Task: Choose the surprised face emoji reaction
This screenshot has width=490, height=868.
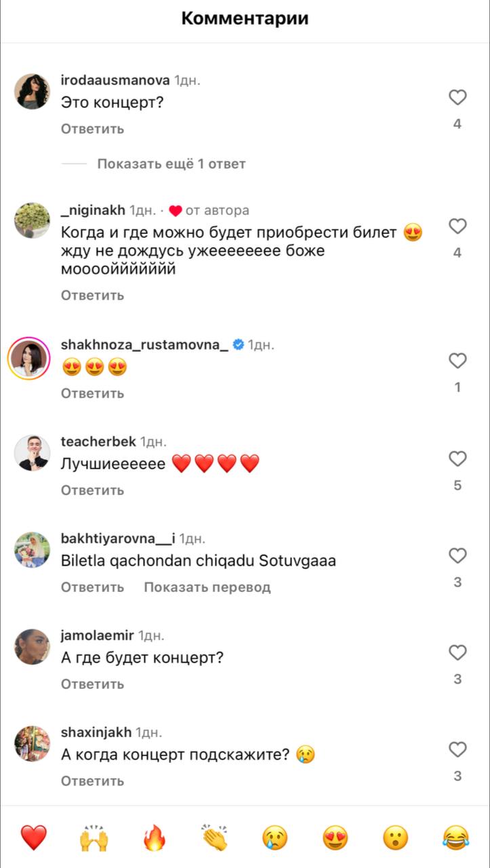Action: tap(396, 838)
